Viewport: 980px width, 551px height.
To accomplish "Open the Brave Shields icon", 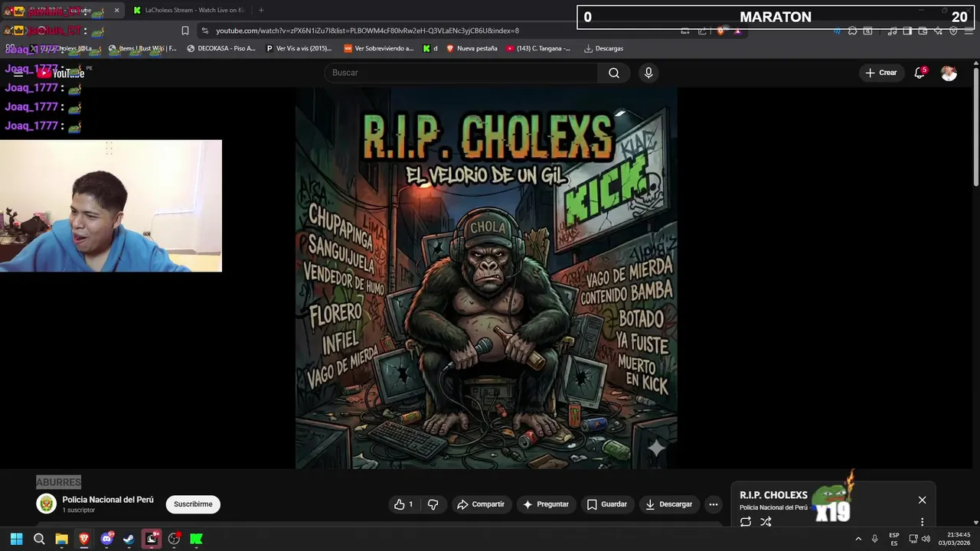I will [720, 31].
